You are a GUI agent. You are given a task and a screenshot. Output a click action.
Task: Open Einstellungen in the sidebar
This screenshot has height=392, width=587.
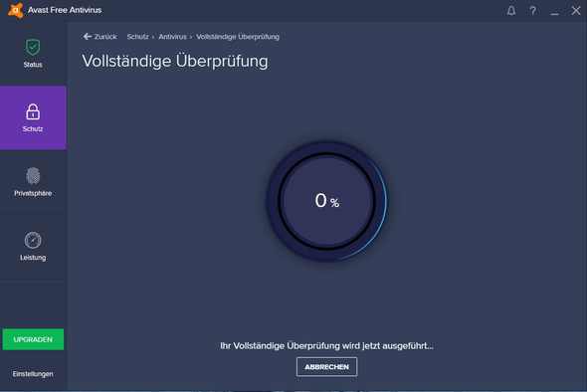coord(33,374)
